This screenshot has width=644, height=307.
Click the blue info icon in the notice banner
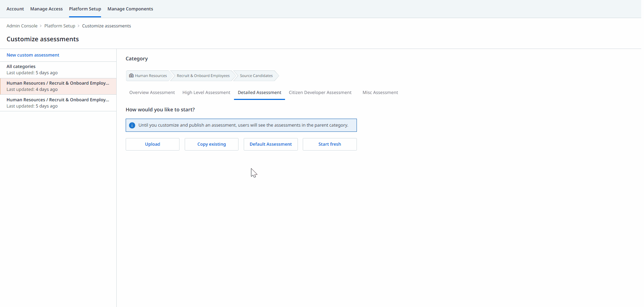(x=132, y=125)
